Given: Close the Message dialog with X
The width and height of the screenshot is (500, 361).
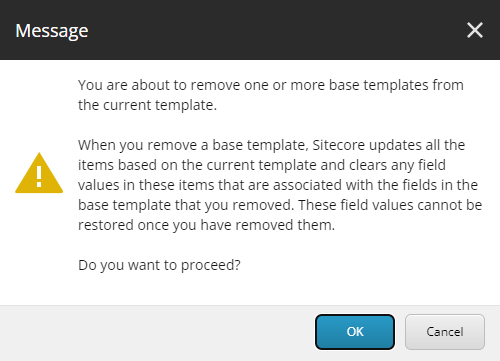Looking at the screenshot, I should 475,30.
